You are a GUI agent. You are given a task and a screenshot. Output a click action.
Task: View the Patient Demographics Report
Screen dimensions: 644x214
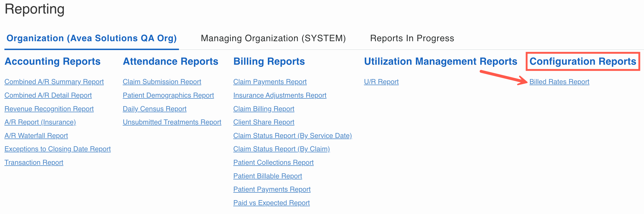click(168, 95)
